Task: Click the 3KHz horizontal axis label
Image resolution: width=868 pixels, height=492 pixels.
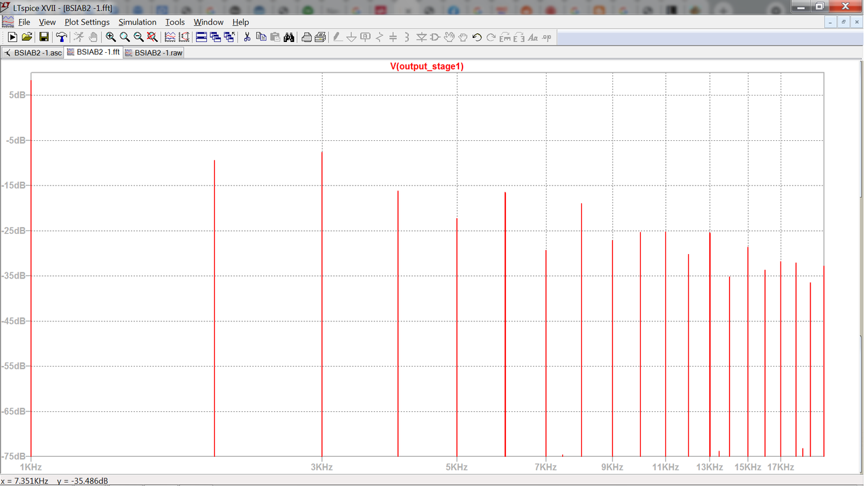Action: pyautogui.click(x=321, y=467)
